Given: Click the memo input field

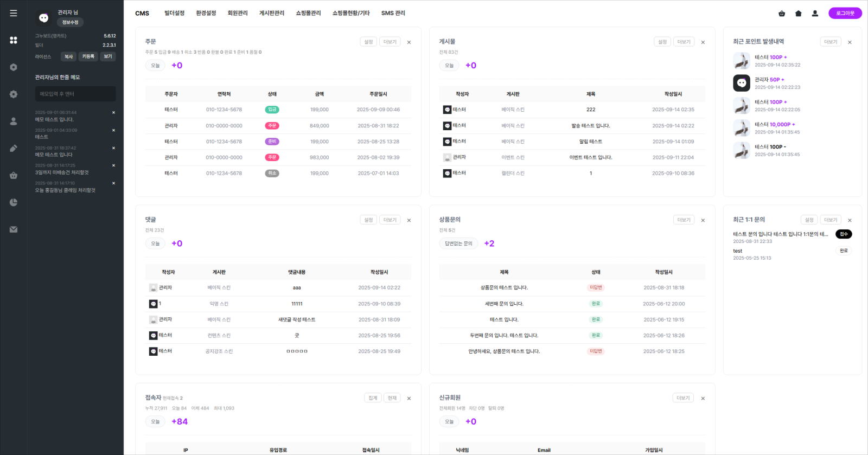Looking at the screenshot, I should [75, 94].
